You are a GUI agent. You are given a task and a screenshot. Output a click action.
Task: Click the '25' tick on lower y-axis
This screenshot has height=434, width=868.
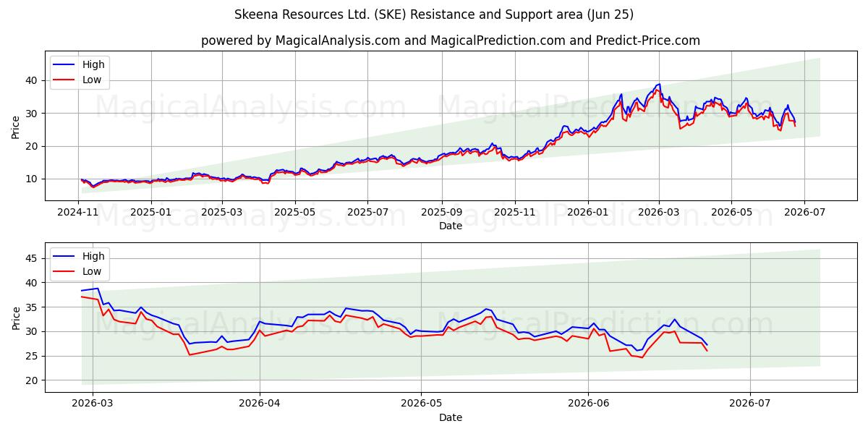33,356
